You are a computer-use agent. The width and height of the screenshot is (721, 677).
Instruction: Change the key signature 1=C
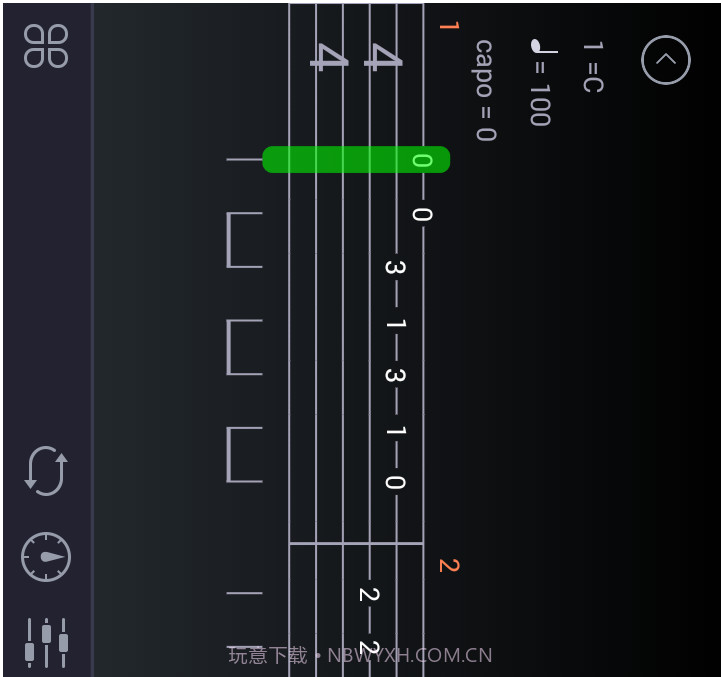pos(593,67)
